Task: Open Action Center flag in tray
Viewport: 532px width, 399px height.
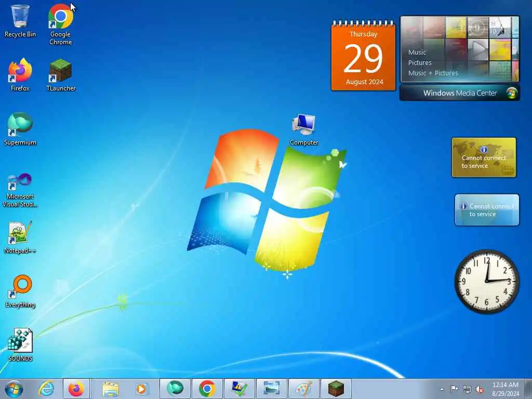Action: pos(454,389)
